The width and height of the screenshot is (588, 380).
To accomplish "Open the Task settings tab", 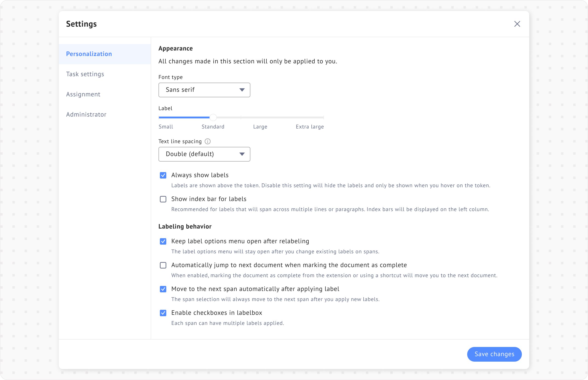I will coord(85,74).
